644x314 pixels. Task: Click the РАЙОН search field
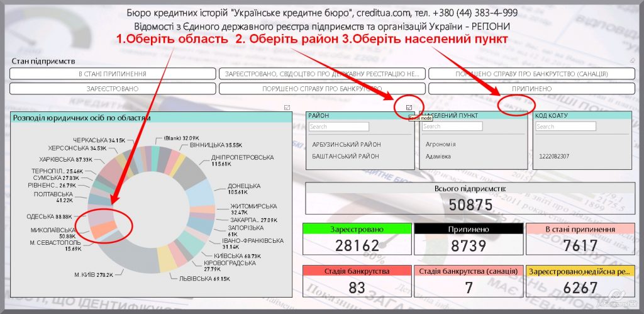334,126
